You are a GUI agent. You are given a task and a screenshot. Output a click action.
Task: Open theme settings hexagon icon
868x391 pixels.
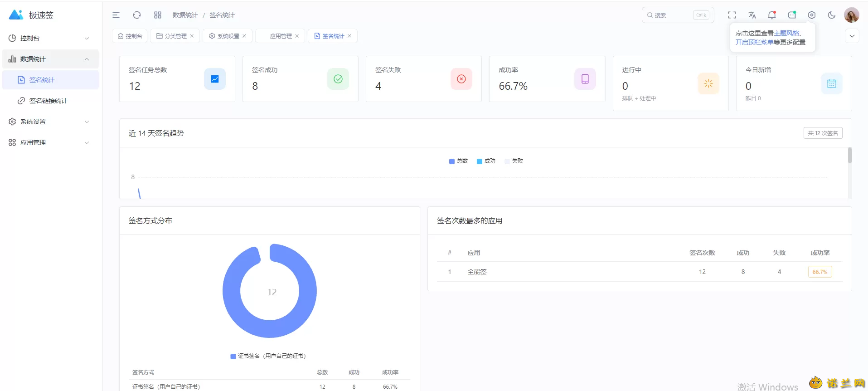pos(812,15)
